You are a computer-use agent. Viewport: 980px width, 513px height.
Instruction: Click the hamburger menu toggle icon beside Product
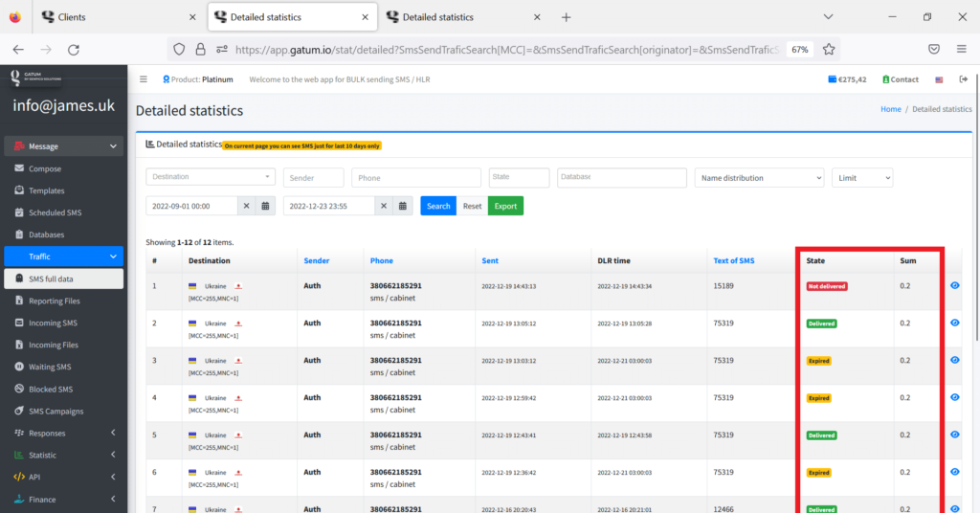point(144,79)
